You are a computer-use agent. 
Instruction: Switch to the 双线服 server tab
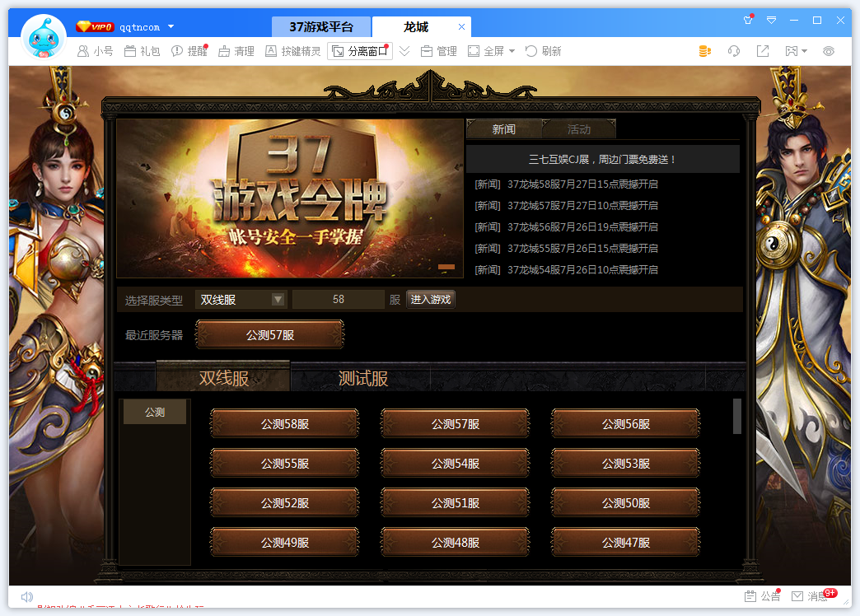(x=223, y=377)
